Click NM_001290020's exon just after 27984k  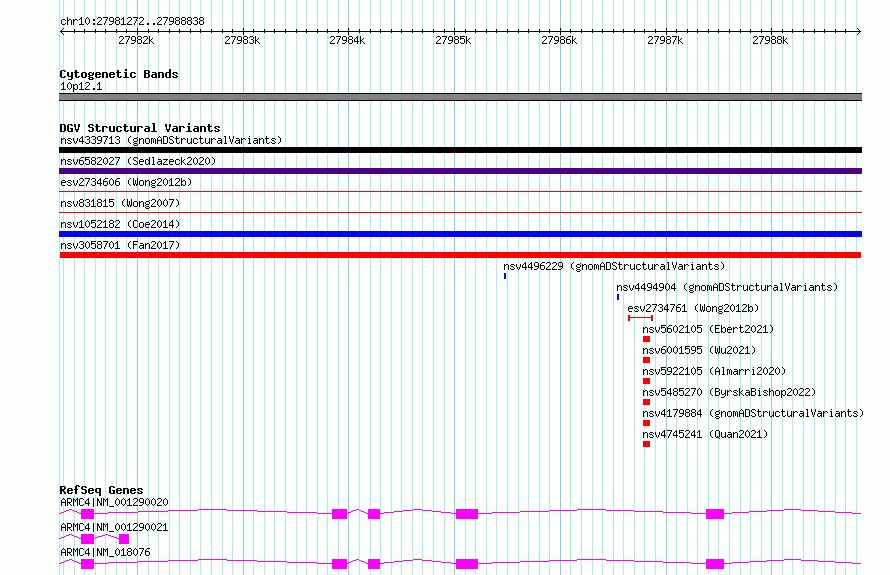pos(374,514)
